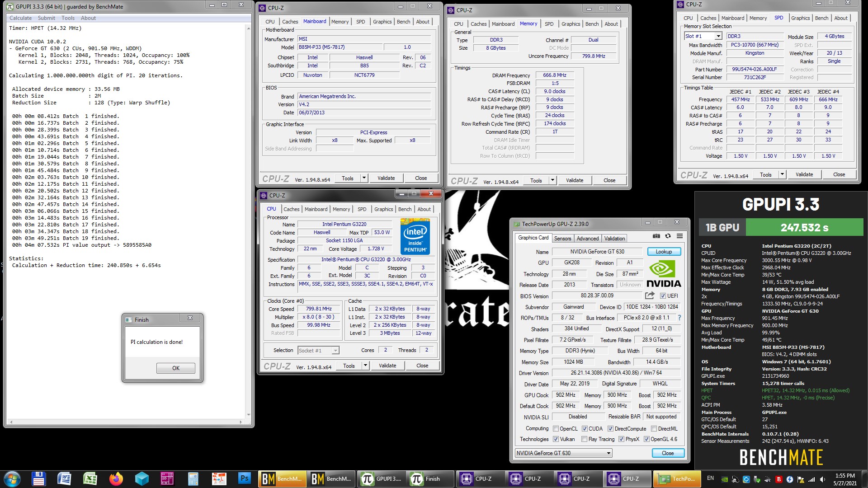Image resolution: width=868 pixels, height=488 pixels.
Task: Expand Tools dropdown arrow in Mainboard CPU-Z window
Action: click(x=364, y=178)
